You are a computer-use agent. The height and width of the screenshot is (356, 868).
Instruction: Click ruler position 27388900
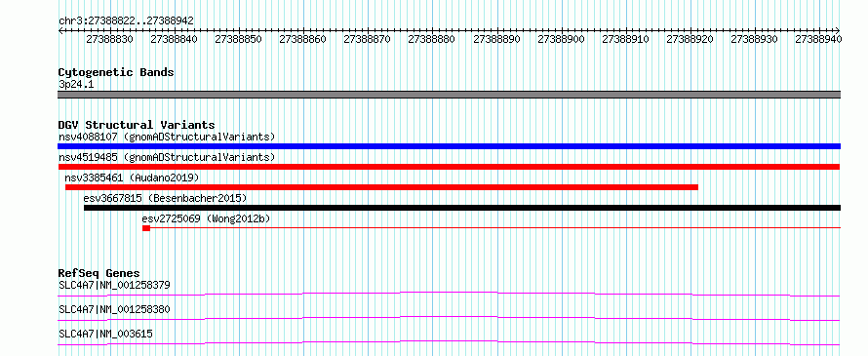click(561, 39)
